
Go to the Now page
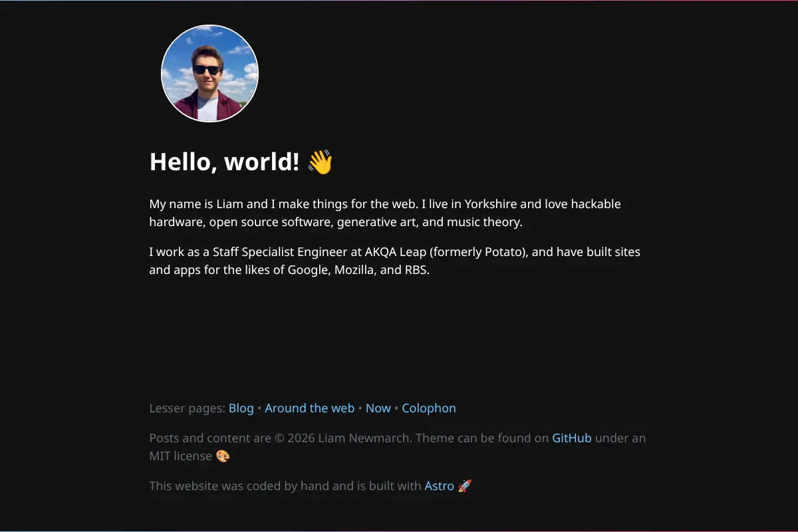click(x=378, y=408)
